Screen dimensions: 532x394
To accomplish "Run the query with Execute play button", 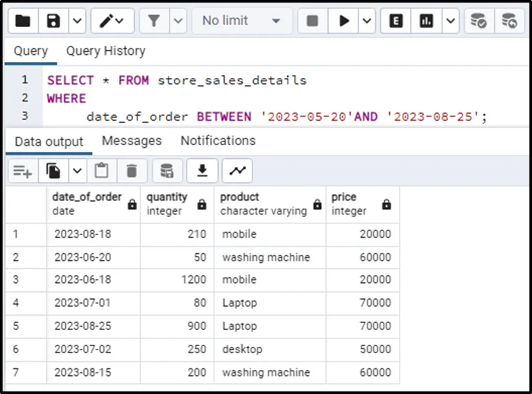I will [343, 21].
